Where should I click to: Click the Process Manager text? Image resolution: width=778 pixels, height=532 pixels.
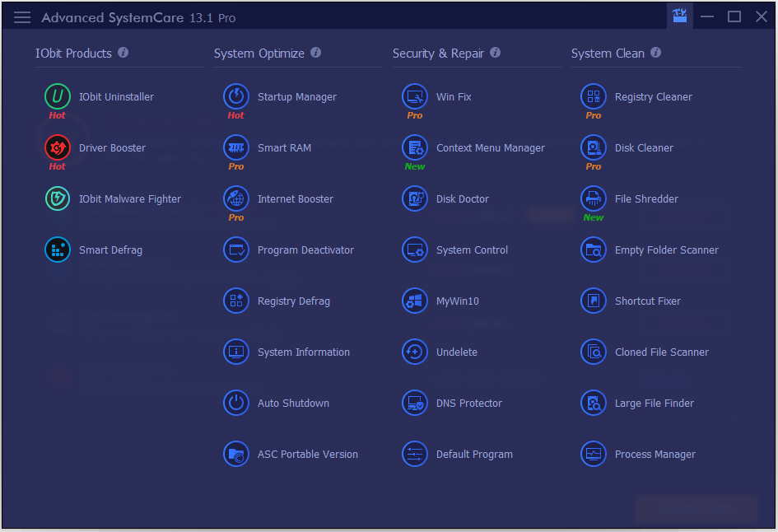point(655,455)
